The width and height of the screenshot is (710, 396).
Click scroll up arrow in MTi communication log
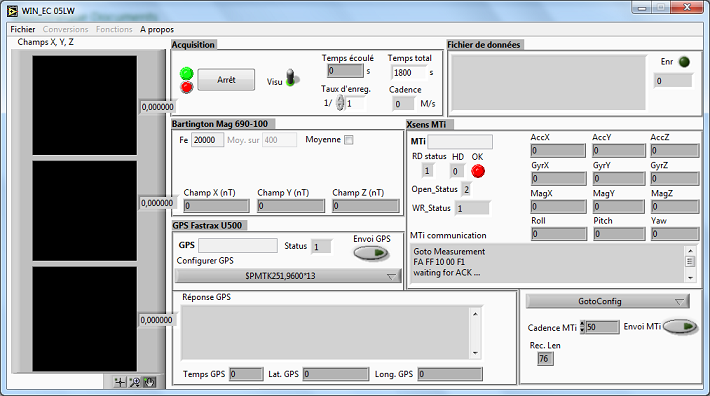690,251
